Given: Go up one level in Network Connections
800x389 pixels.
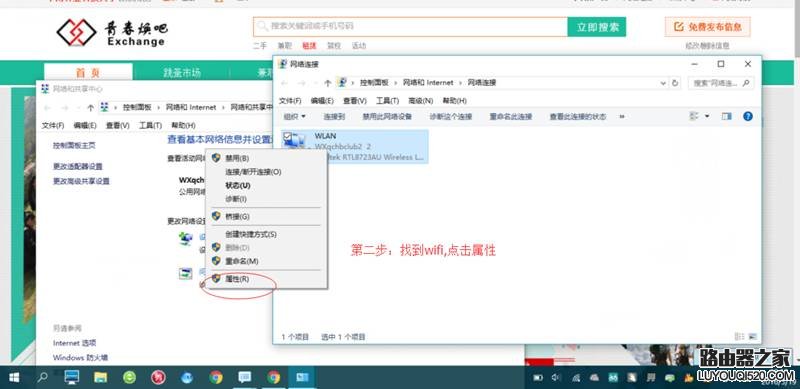Looking at the screenshot, I should (x=328, y=83).
